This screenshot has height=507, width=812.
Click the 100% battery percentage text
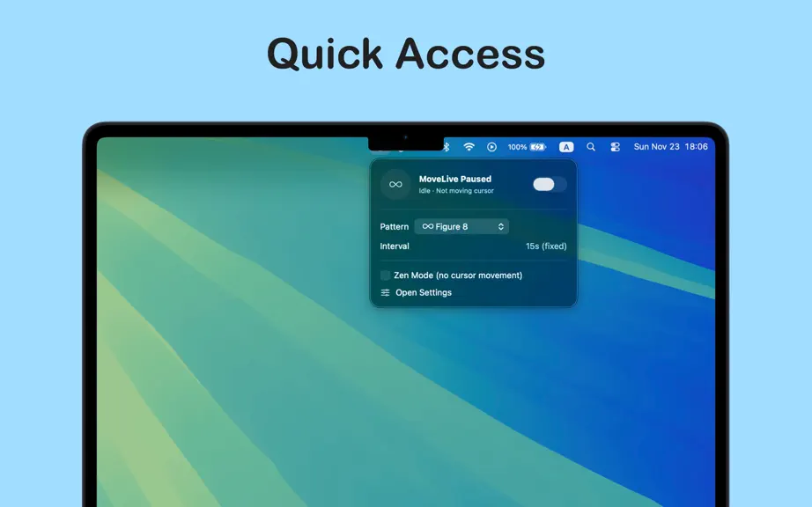click(x=517, y=147)
